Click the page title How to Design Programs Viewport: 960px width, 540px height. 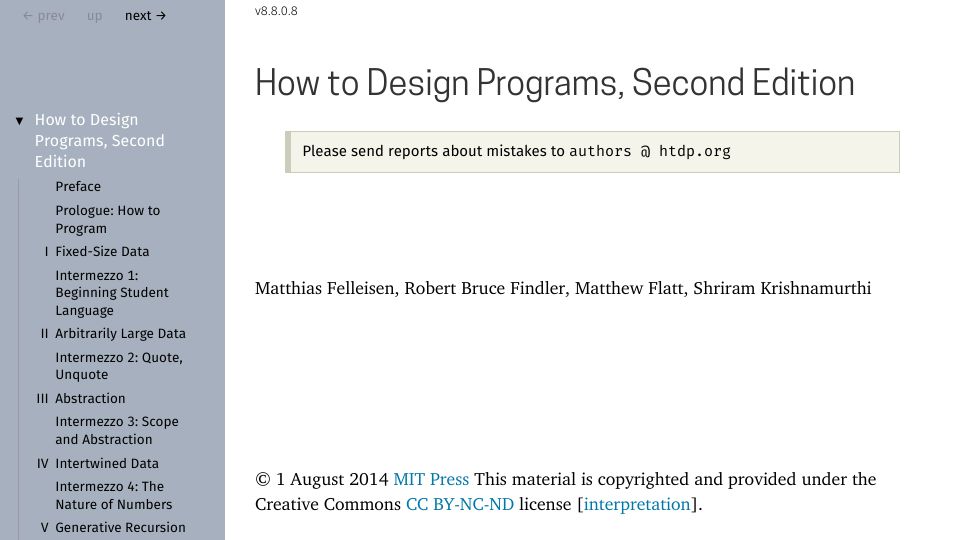555,83
